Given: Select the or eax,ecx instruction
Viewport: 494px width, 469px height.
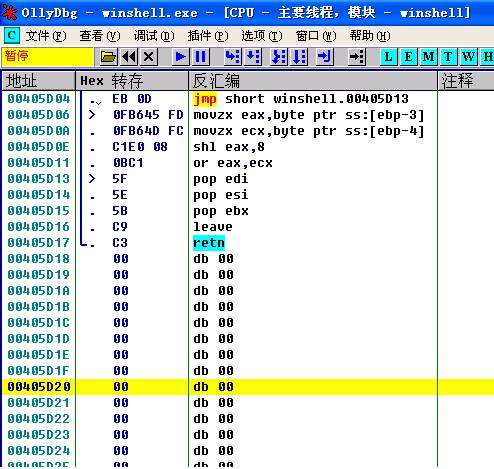Looking at the screenshot, I should pyautogui.click(x=233, y=163).
